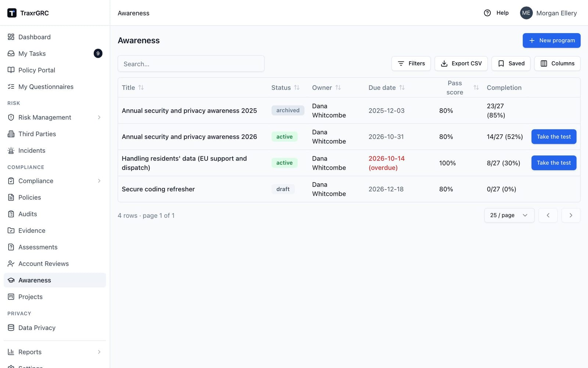This screenshot has width=588, height=368.
Task: Open the Compliance menu item
Action: 55,181
